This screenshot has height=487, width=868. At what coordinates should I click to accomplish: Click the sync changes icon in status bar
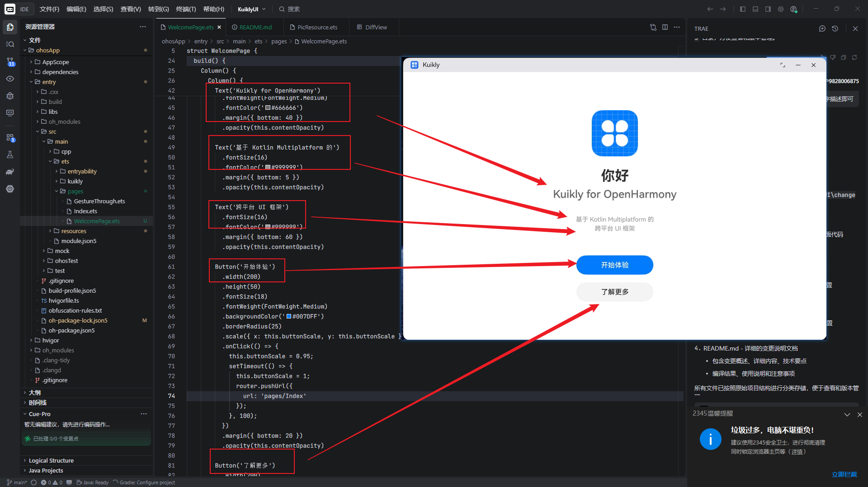[33, 482]
